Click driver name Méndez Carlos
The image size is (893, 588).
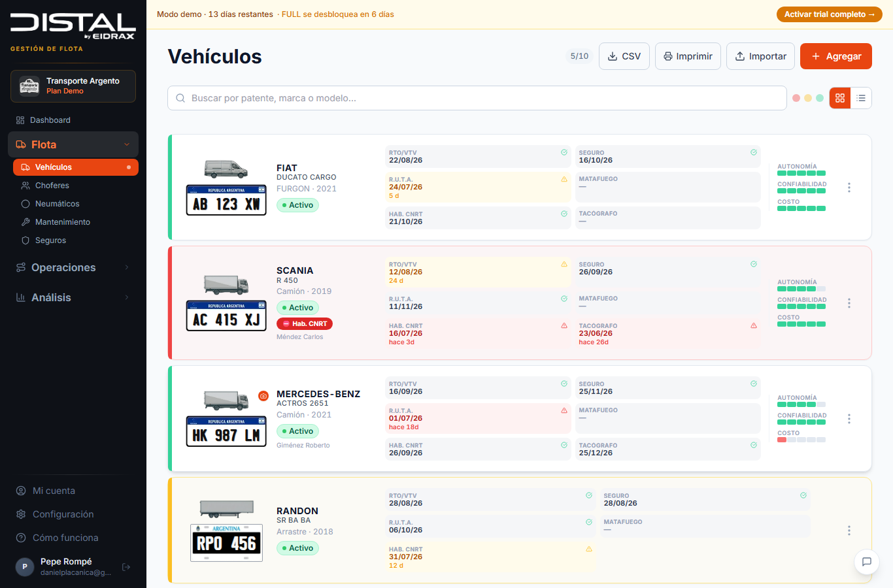(x=300, y=337)
